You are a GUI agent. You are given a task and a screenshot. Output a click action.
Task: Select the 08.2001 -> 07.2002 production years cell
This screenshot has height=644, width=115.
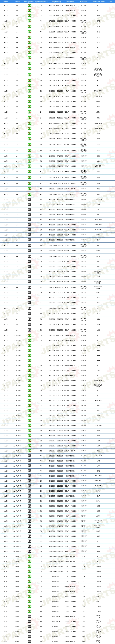[56, 277]
